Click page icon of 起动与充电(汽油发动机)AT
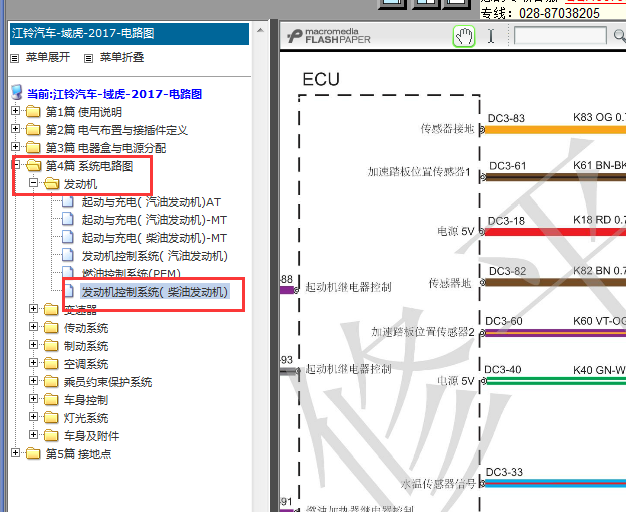626x512 pixels. [68, 202]
